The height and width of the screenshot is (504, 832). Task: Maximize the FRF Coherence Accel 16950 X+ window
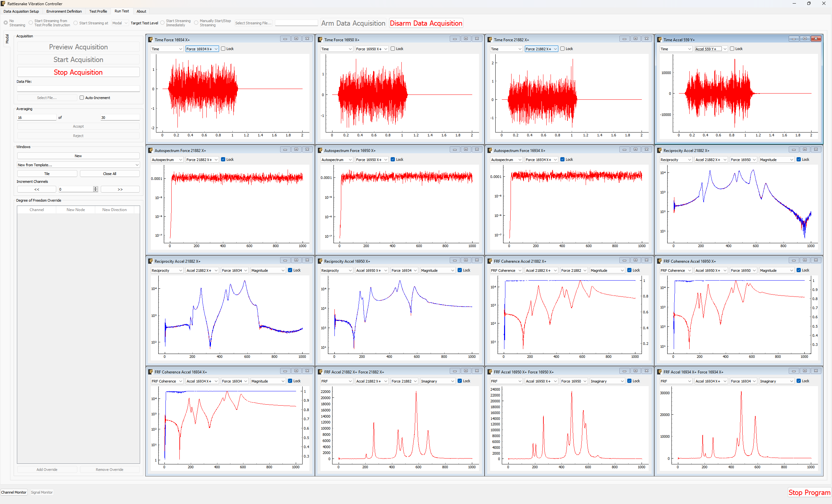pos(805,260)
